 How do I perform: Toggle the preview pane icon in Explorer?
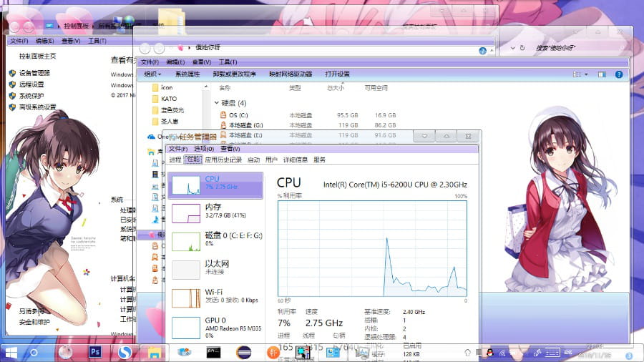tap(602, 74)
